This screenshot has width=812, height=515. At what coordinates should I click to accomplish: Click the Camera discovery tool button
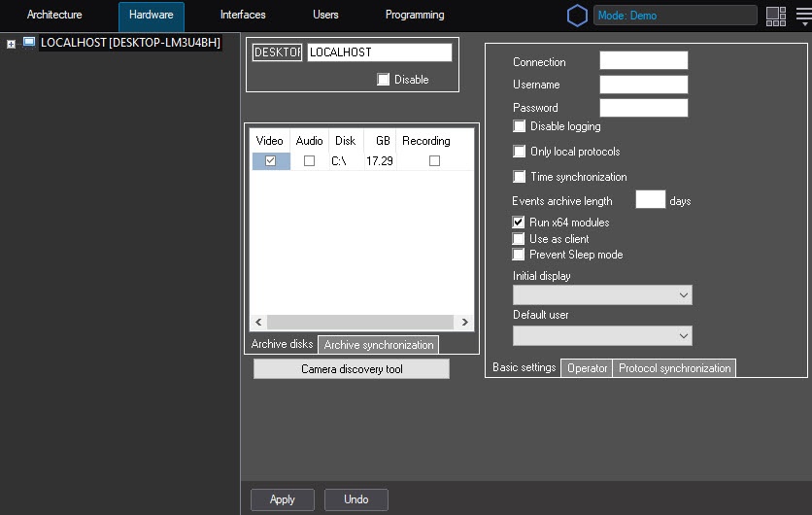pos(352,369)
